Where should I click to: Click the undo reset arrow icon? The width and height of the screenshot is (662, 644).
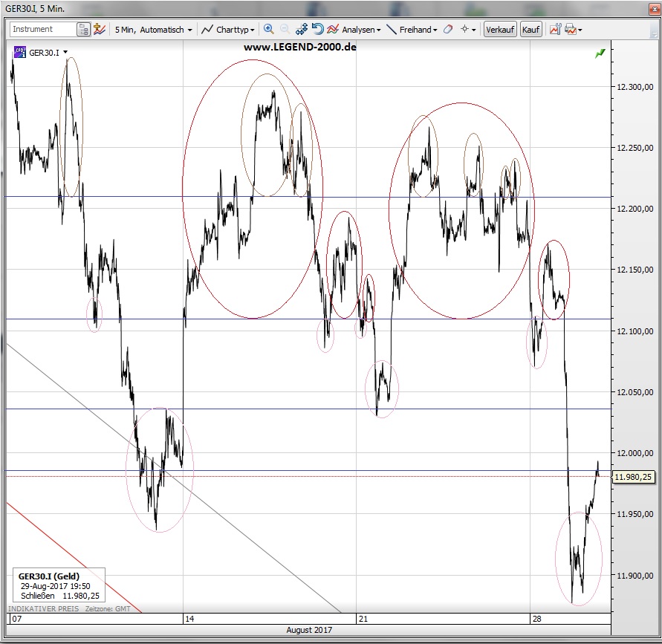coord(317,30)
